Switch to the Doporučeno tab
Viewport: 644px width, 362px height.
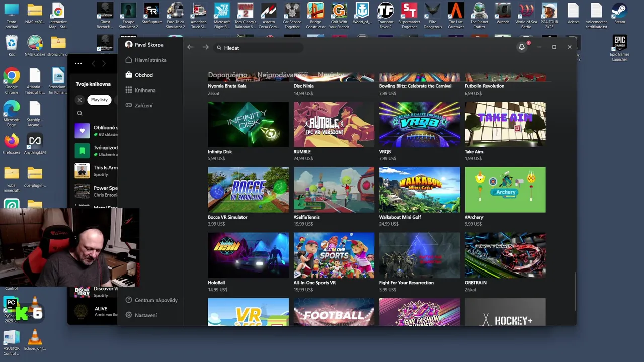(227, 75)
